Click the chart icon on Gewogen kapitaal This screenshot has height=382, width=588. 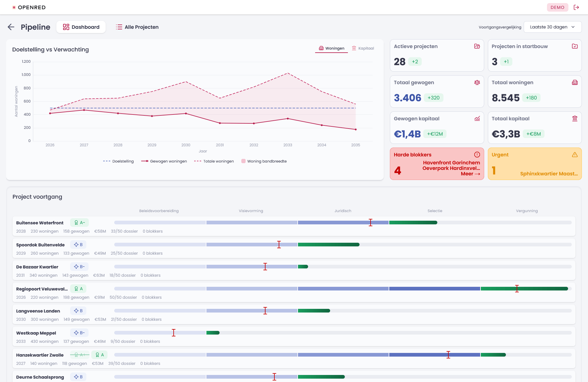coord(477,118)
